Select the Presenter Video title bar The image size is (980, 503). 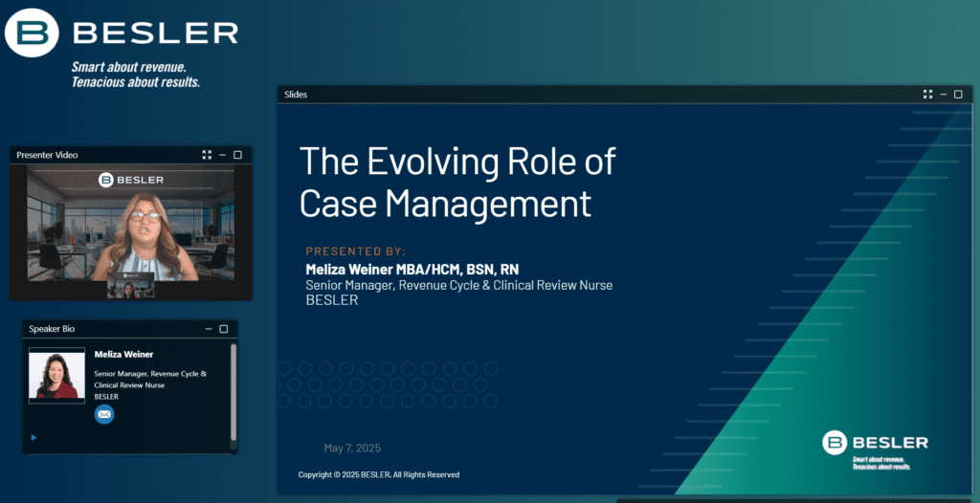pos(130,155)
